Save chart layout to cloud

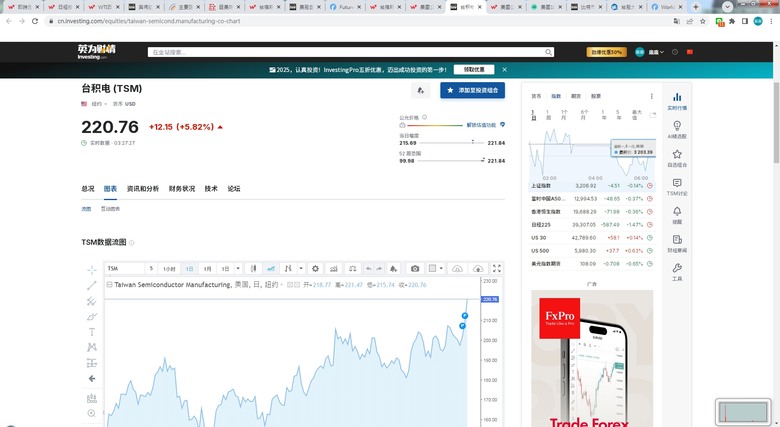coord(478,269)
